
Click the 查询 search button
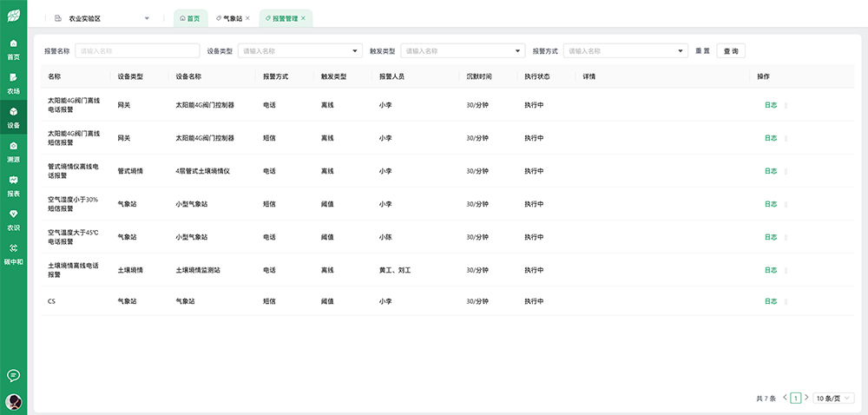click(731, 51)
